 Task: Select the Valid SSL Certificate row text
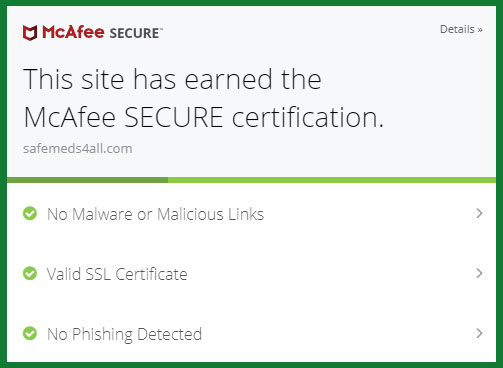[x=117, y=274]
